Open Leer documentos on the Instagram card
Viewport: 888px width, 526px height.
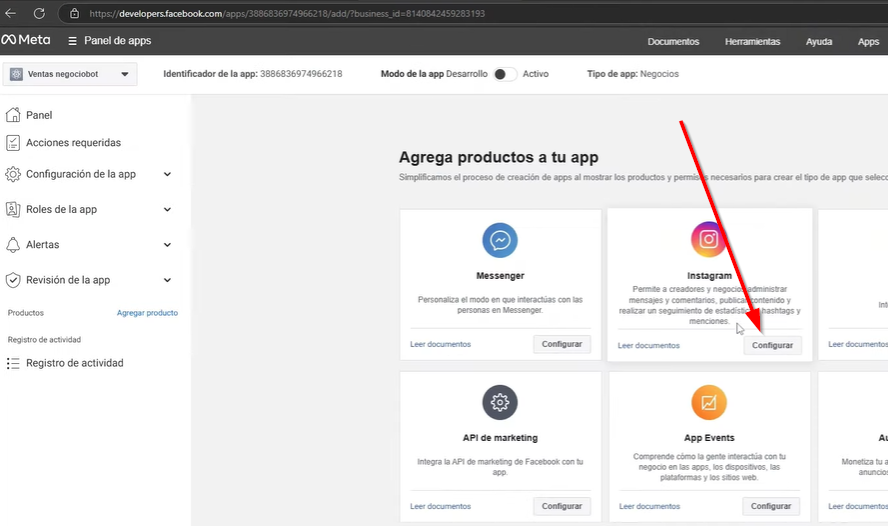click(648, 345)
